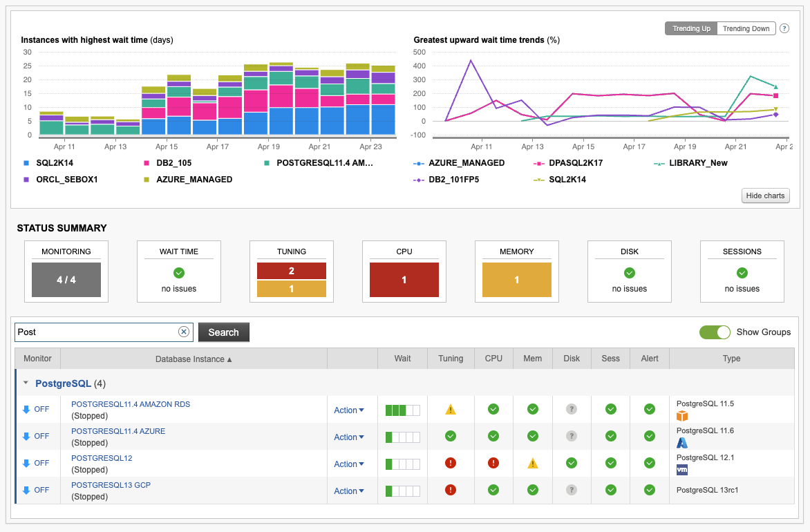
Task: Switch to Trending Down tab
Action: click(x=746, y=28)
